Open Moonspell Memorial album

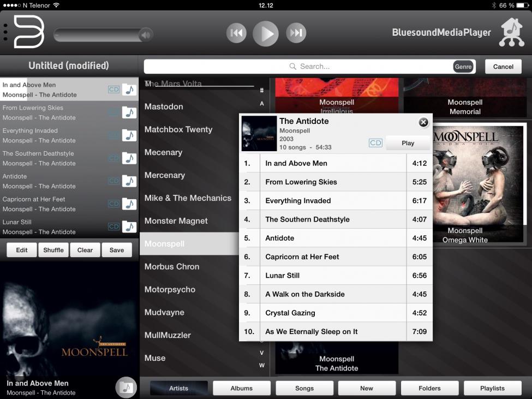coord(465,98)
